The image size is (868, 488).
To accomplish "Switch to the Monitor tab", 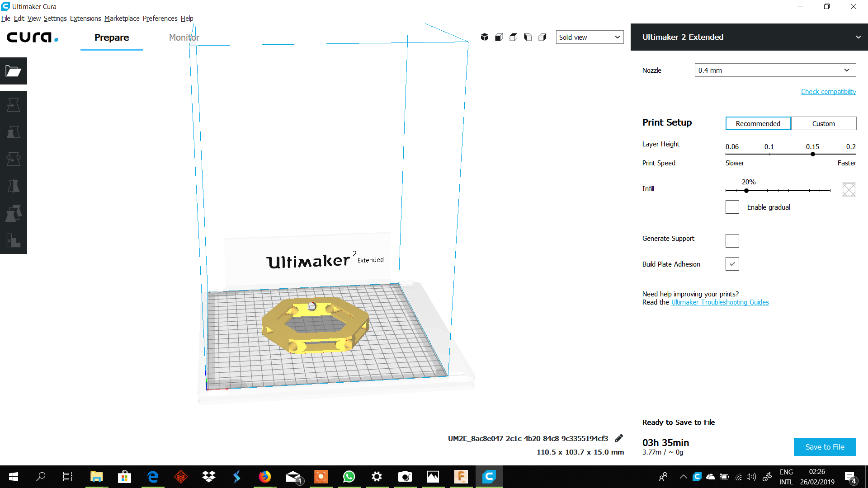I will pos(184,38).
